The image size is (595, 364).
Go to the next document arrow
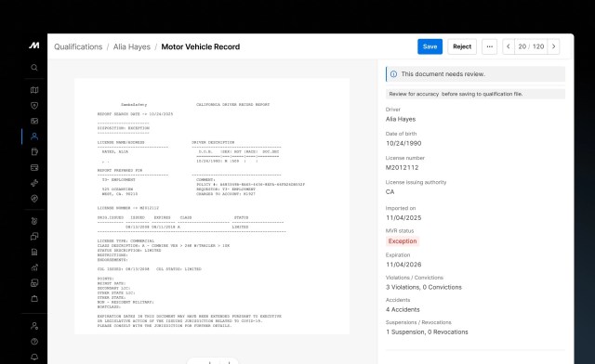[554, 46]
